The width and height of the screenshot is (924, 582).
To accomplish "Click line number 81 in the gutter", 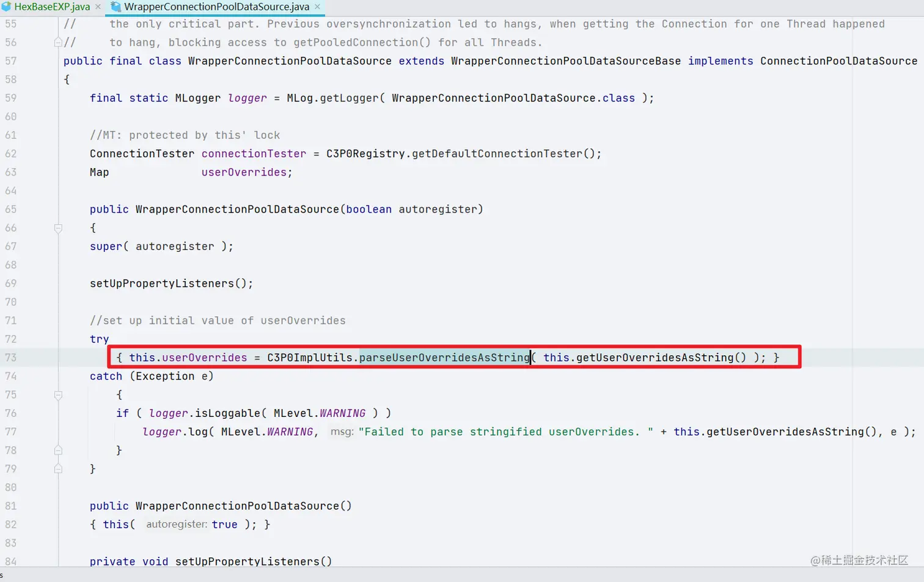I will 11,506.
